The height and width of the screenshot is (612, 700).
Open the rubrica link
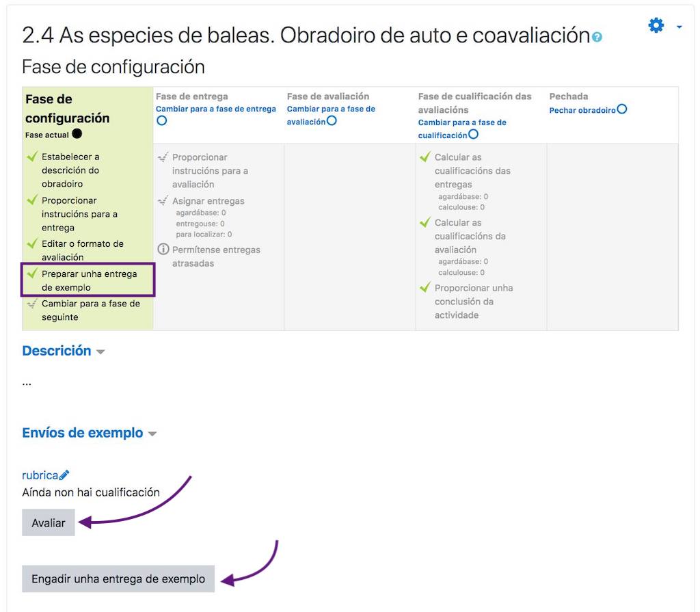click(41, 475)
